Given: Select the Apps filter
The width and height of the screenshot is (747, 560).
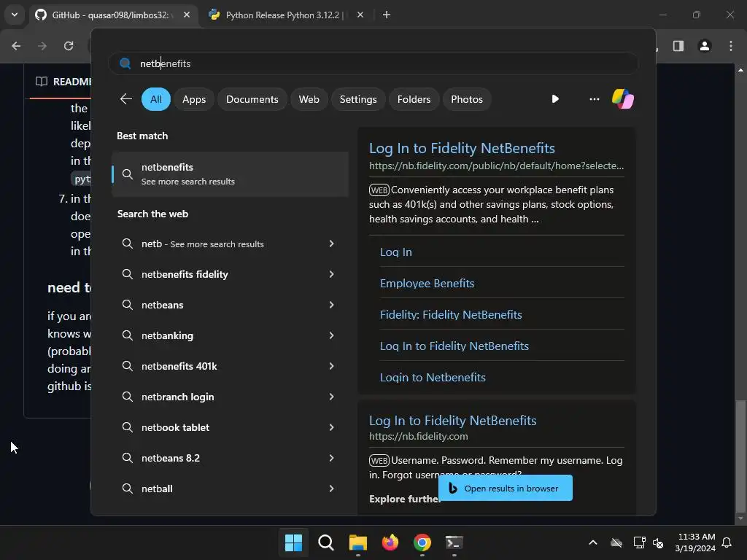Looking at the screenshot, I should 194,99.
